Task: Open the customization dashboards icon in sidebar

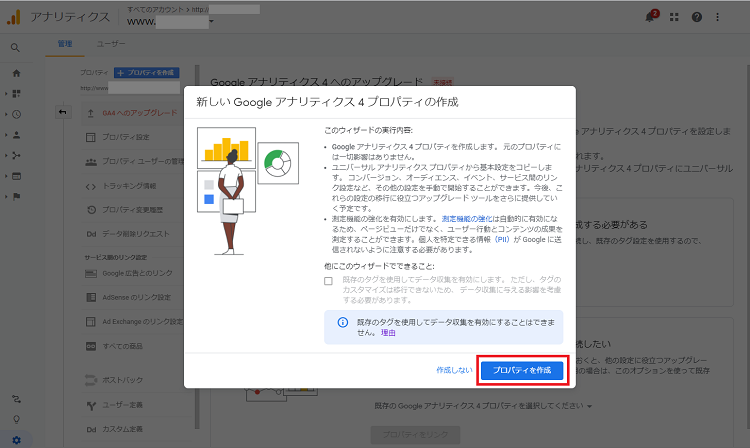Action: [x=16, y=94]
